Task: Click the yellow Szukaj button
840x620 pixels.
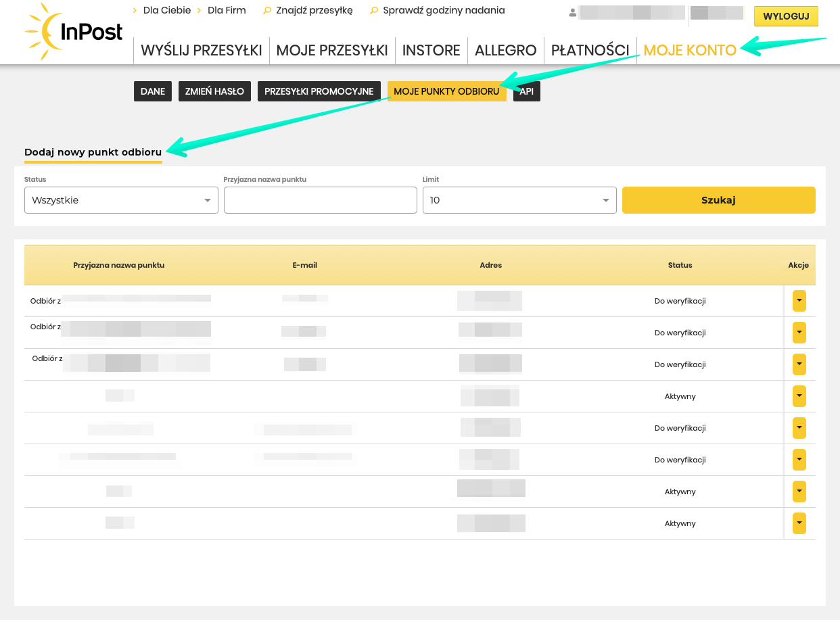Action: 719,200
